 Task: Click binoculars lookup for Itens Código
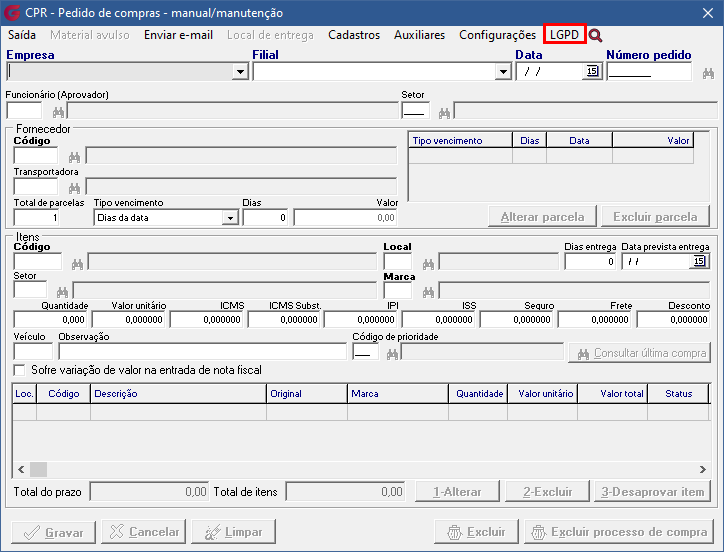click(77, 264)
